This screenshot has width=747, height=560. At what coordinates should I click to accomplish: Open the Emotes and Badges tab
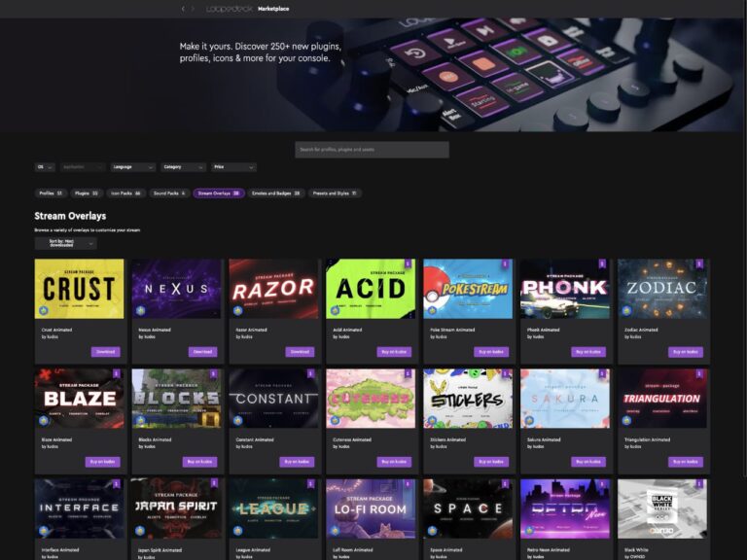pyautogui.click(x=275, y=193)
